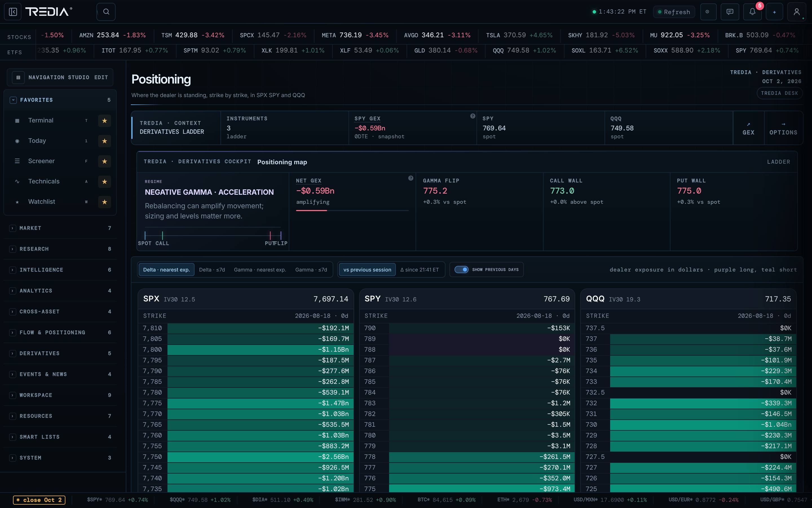812x508 pixels.
Task: Select vs previous session comparison
Action: 367,270
